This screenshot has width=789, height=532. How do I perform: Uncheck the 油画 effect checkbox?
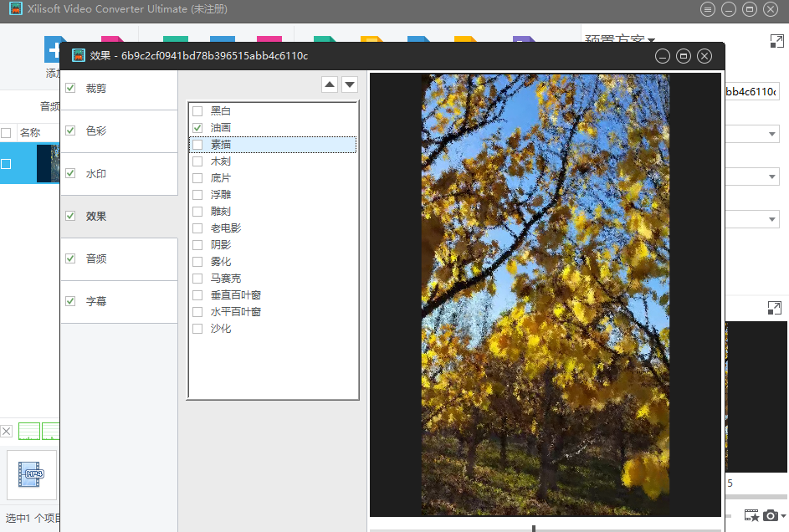click(197, 128)
